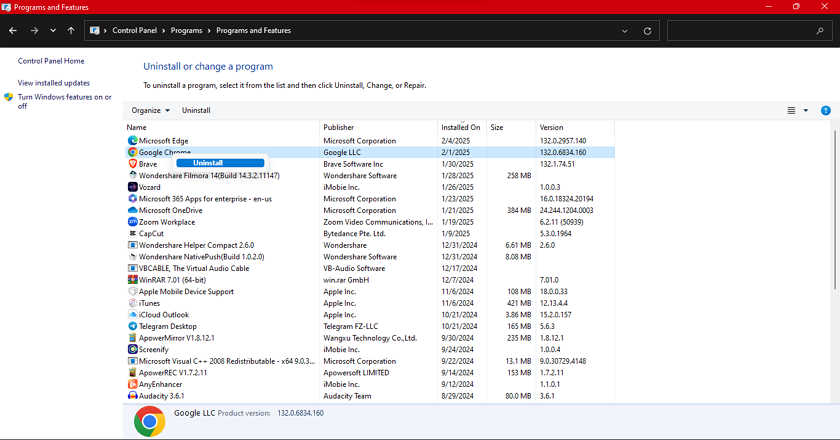Select the Audacity Team publisher cell
The width and height of the screenshot is (840, 440).
point(347,396)
